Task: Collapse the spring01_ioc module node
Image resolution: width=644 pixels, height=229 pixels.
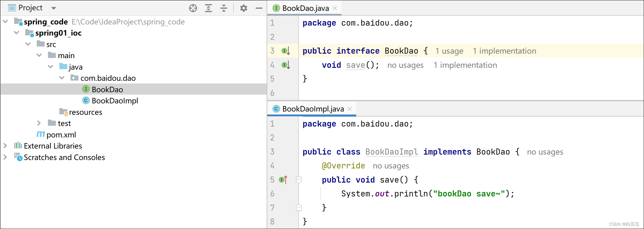Action: tap(17, 33)
